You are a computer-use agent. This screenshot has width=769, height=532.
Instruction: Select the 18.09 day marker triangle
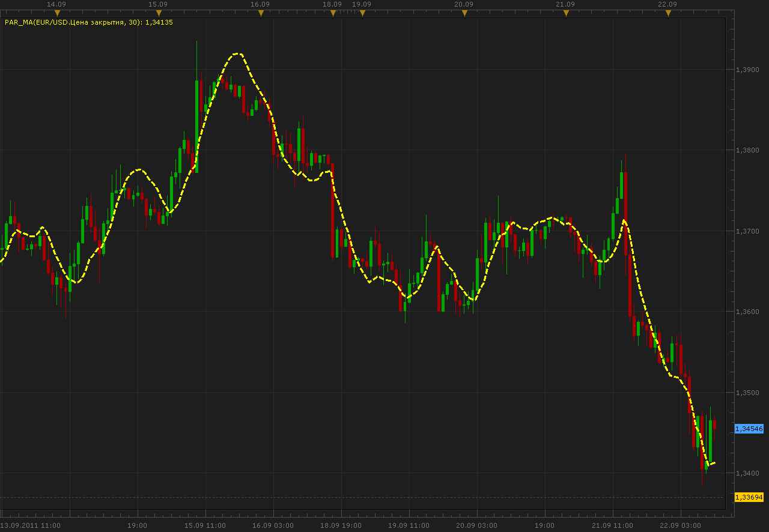[333, 13]
